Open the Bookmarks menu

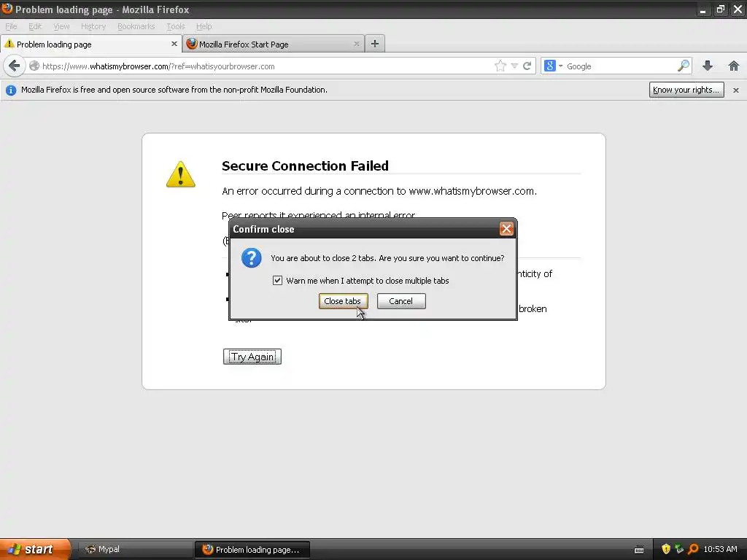136,26
